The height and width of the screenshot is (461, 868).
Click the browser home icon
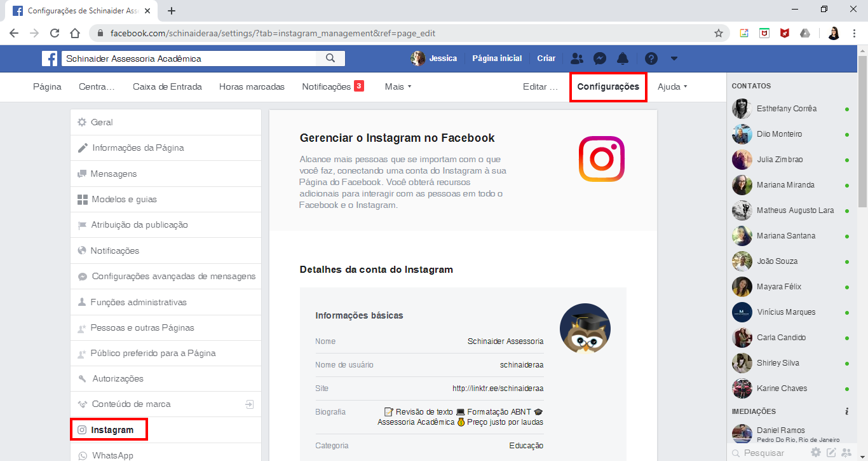point(75,33)
